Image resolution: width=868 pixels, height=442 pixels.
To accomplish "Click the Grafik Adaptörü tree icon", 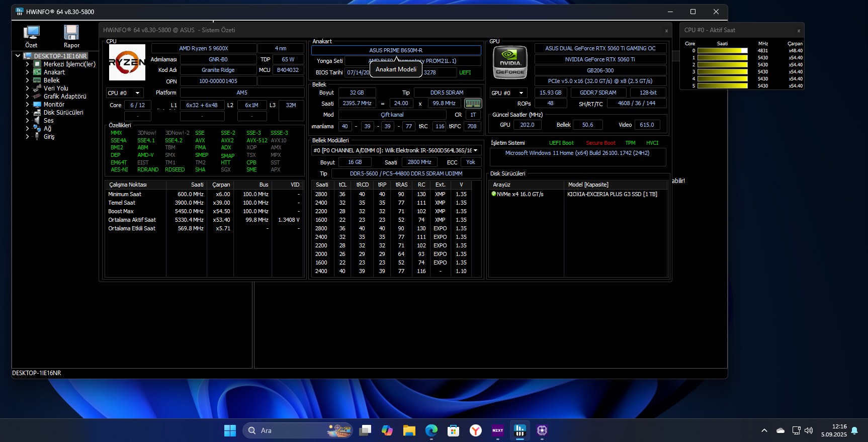I will [x=37, y=97].
